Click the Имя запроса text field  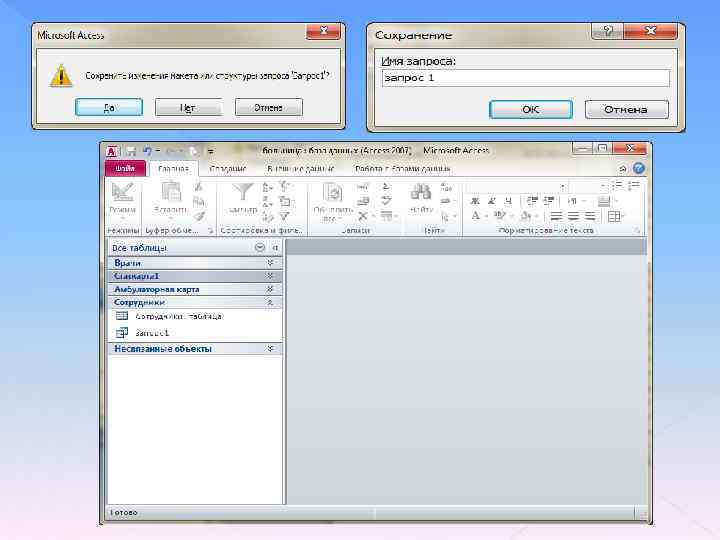525,78
